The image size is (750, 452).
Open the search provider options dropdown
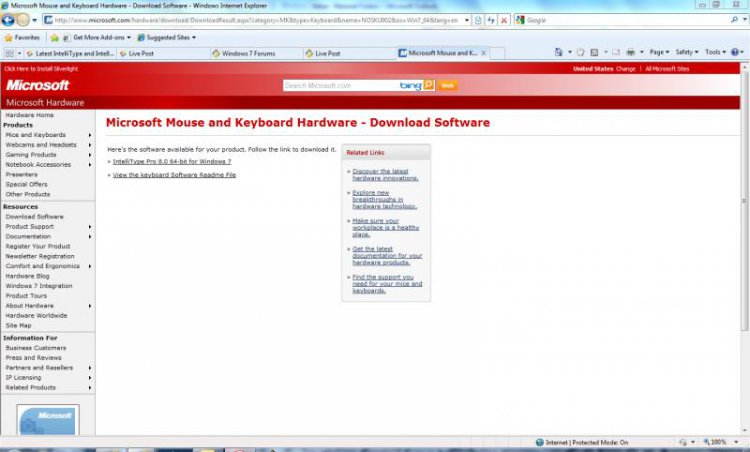click(x=745, y=20)
